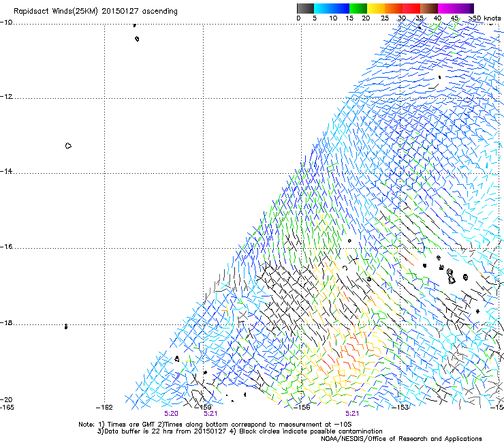Select the yellow 20-25 knots legend swatch
Screen dimensions: 504x443
point(376,8)
